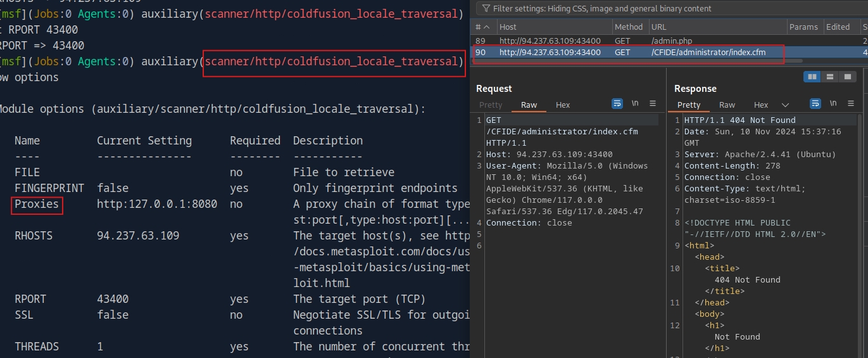Sort by the # column header
868x358 pixels.
click(482, 27)
